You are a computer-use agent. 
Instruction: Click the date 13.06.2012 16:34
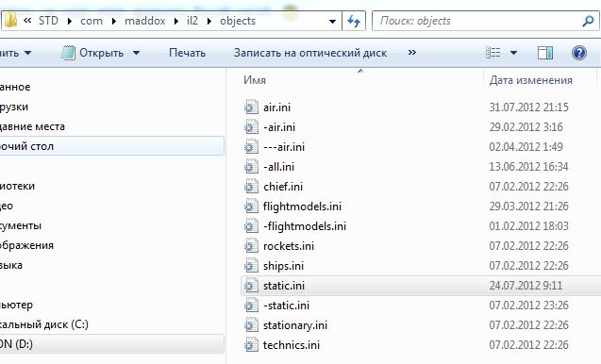coord(528,167)
